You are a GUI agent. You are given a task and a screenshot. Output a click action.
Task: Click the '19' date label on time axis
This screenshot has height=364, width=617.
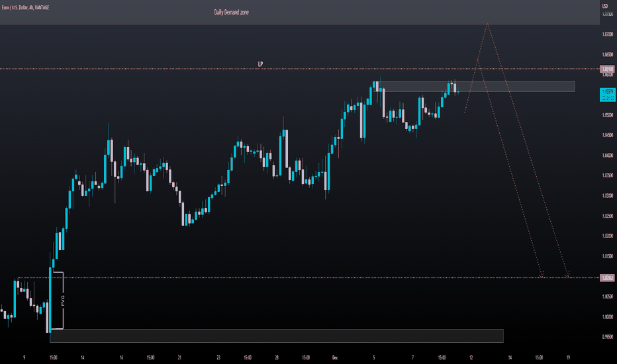click(x=568, y=357)
